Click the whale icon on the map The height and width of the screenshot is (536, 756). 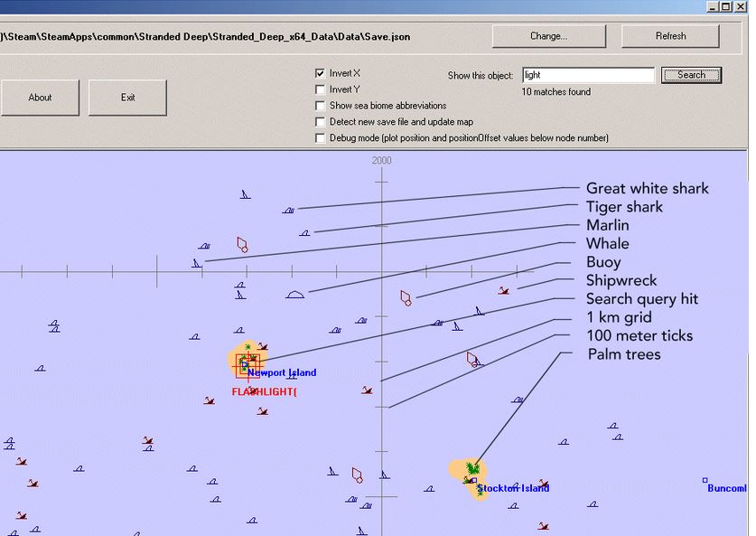pyautogui.click(x=295, y=294)
